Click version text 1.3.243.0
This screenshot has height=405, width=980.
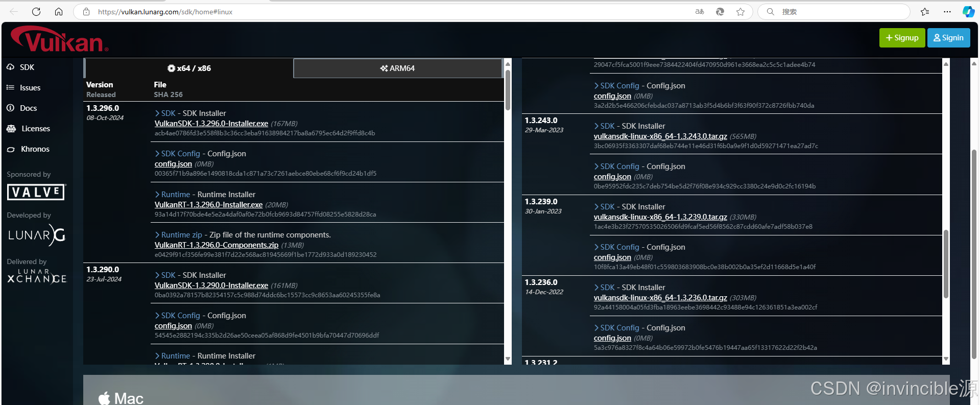coord(541,120)
